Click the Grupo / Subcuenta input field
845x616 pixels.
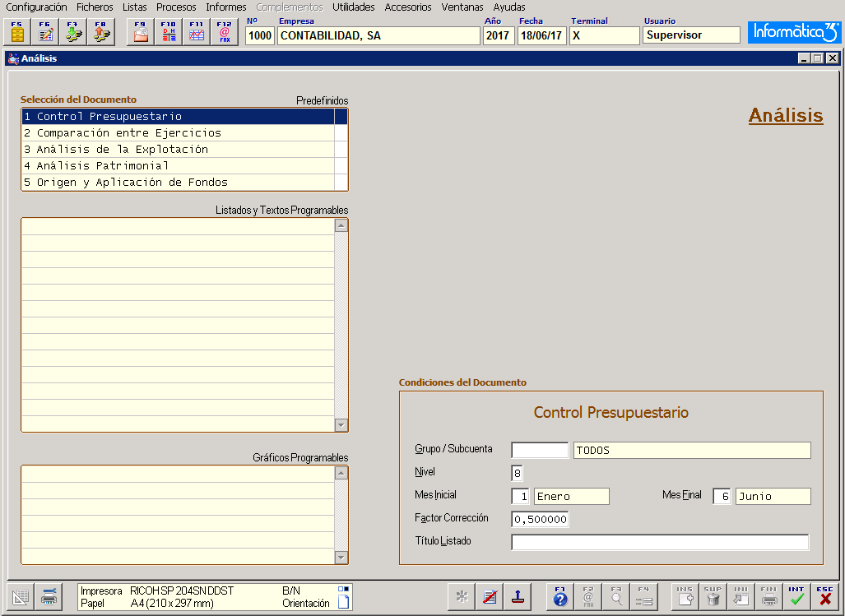tap(540, 450)
